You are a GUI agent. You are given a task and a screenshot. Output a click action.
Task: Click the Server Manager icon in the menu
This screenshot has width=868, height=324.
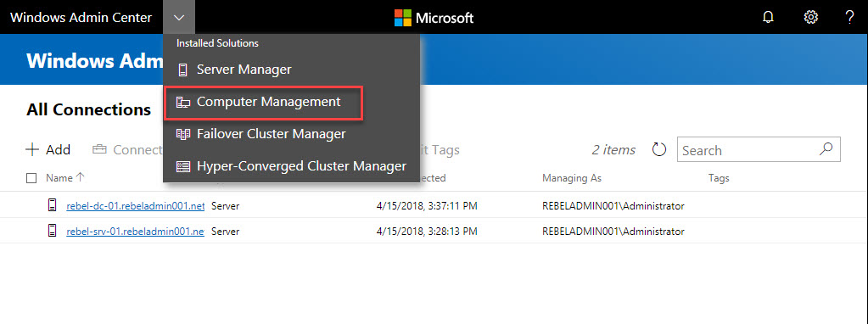(x=182, y=70)
